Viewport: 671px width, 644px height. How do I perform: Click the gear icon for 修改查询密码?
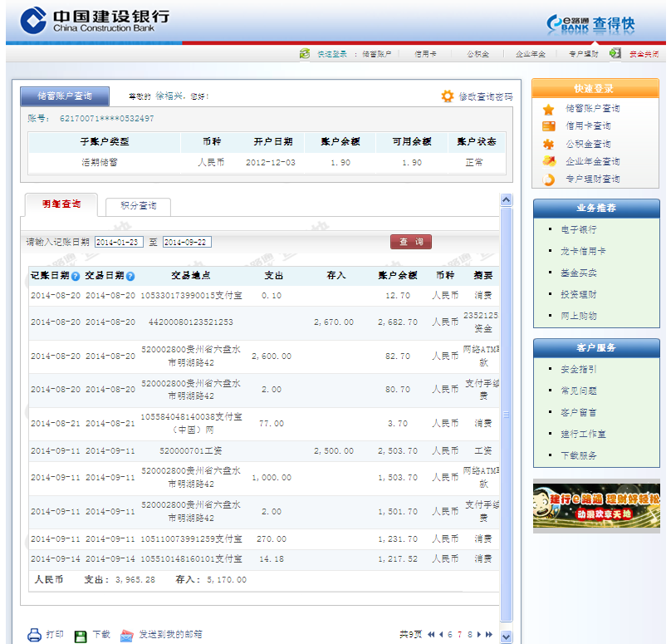448,96
